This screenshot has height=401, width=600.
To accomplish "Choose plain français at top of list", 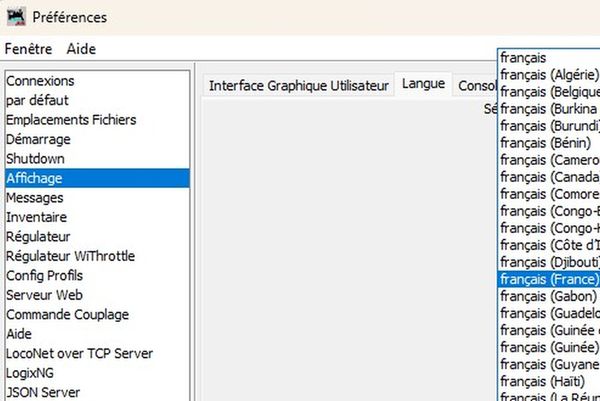I will [525, 59].
